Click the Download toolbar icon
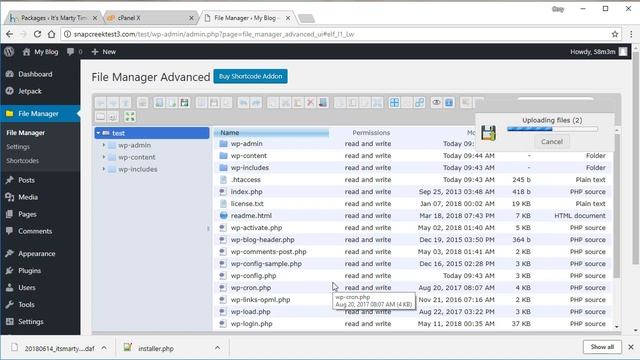Screen dimensions: 640x360 tap(214, 102)
